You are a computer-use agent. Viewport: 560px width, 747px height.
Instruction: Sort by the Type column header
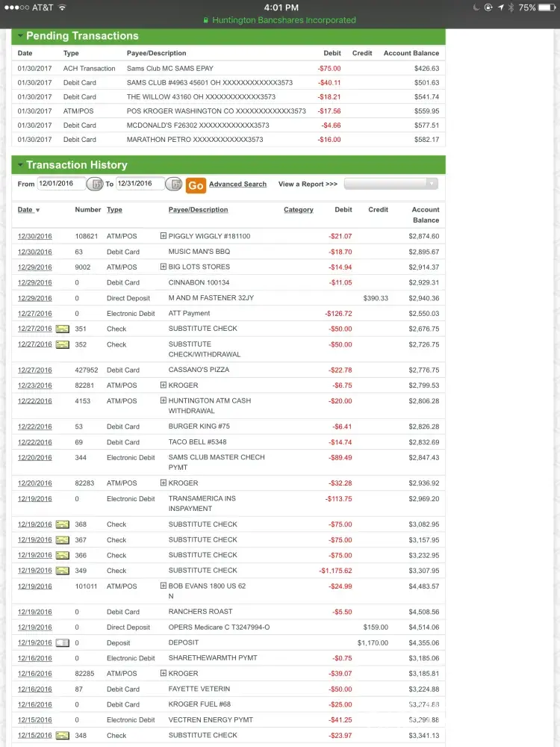pos(114,210)
